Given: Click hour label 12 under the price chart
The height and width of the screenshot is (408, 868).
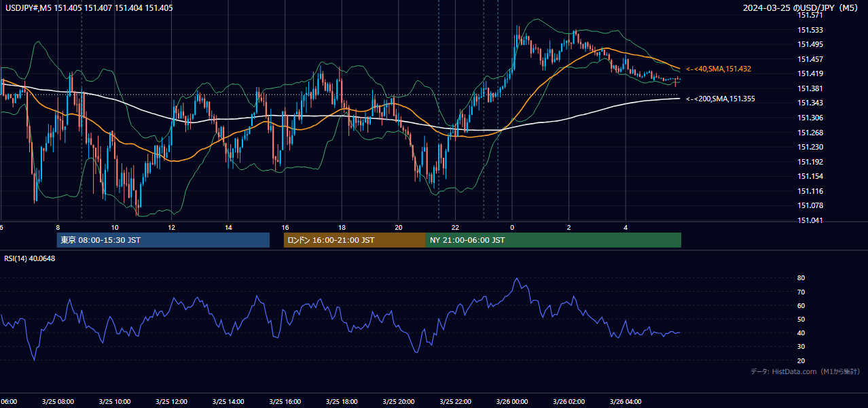Looking at the screenshot, I should 172,228.
